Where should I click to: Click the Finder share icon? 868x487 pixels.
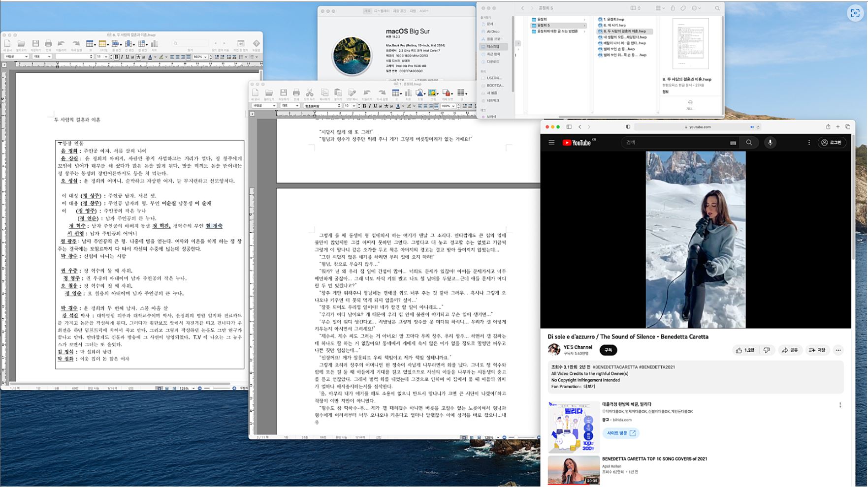[673, 8]
